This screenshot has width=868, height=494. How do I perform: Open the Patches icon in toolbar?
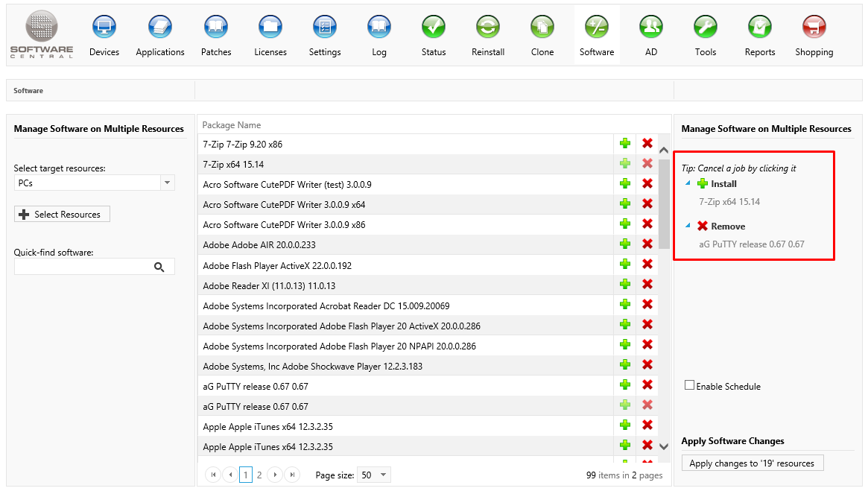216,28
